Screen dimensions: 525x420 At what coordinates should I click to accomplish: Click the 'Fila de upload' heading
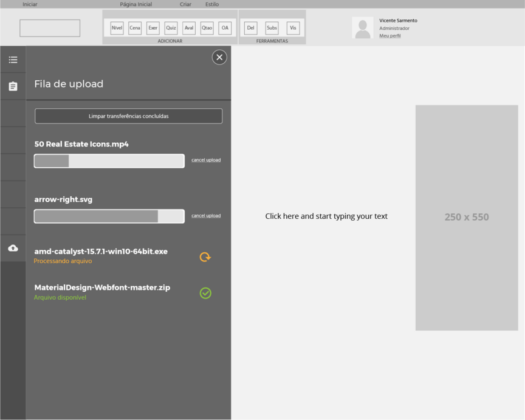(69, 84)
